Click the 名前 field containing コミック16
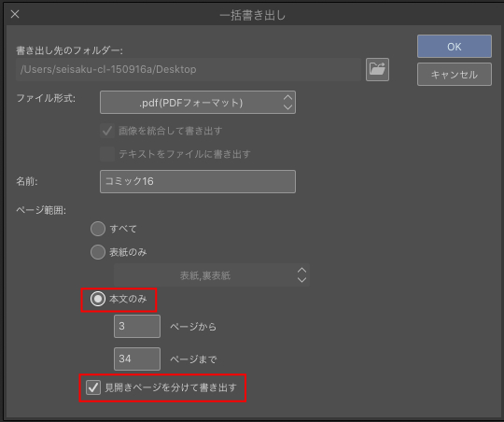Viewport: 504px width, 422px height. click(198, 182)
